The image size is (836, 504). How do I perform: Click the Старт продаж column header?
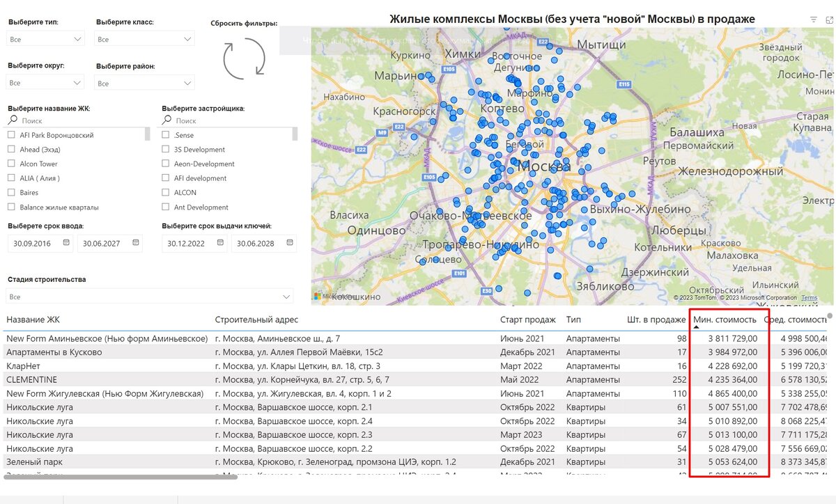coord(528,320)
